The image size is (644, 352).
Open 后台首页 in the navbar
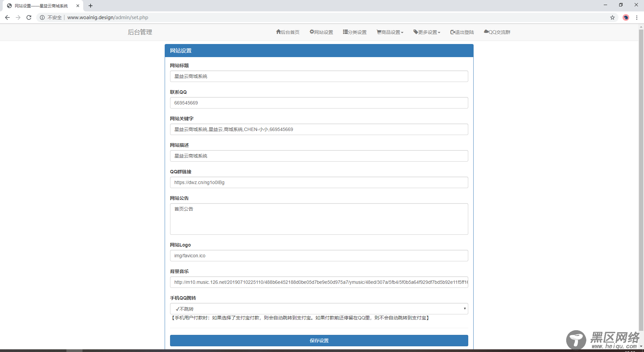pos(288,32)
